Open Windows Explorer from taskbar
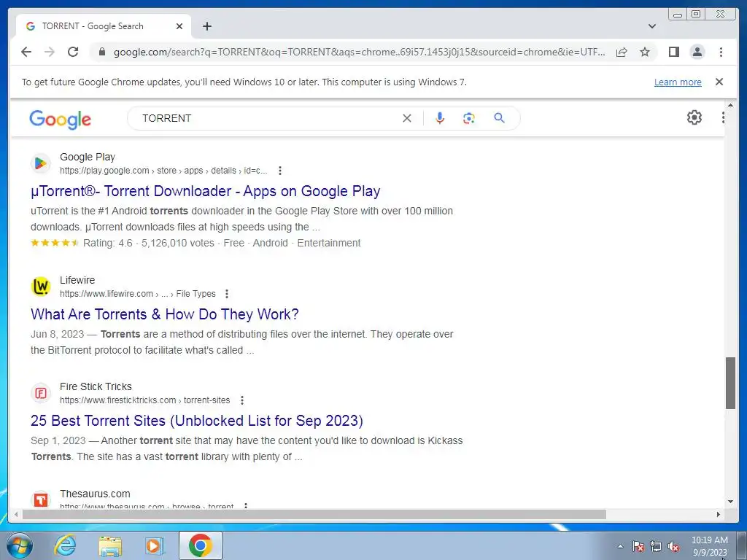 point(110,546)
